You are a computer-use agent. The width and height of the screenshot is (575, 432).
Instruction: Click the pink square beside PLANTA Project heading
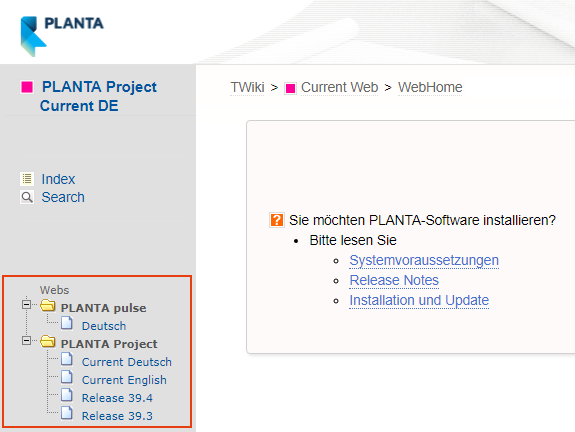coord(27,87)
